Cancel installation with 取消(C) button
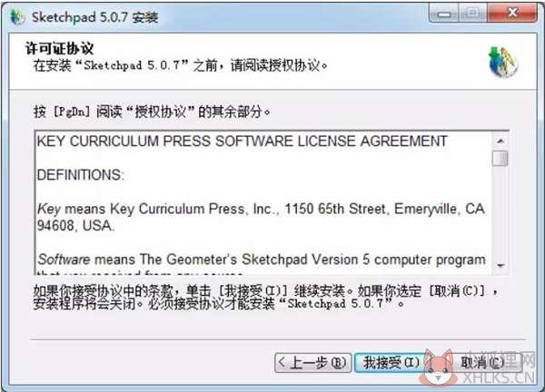The width and height of the screenshot is (545, 392). click(482, 363)
